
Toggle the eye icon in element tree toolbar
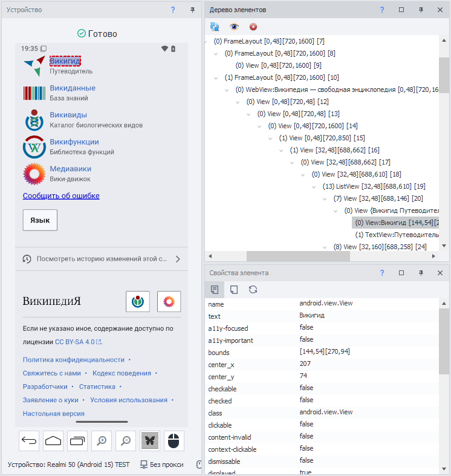tap(234, 27)
